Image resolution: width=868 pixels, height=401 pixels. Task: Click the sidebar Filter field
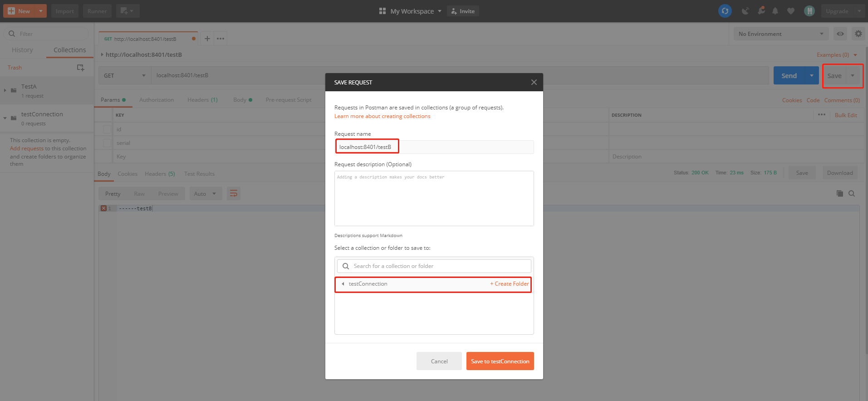[x=47, y=34]
